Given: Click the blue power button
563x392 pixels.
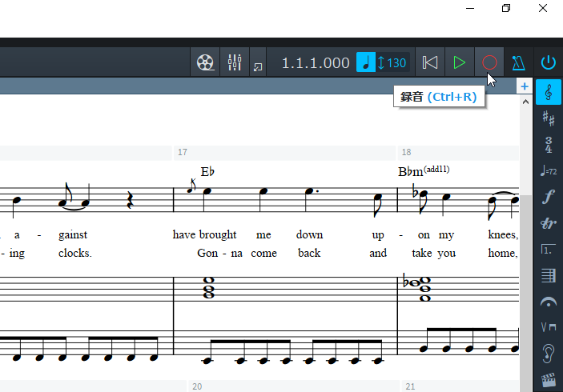Looking at the screenshot, I should 549,62.
